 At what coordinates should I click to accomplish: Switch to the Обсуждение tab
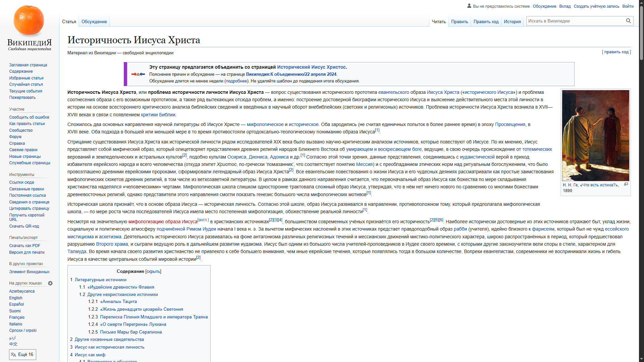pos(94,21)
